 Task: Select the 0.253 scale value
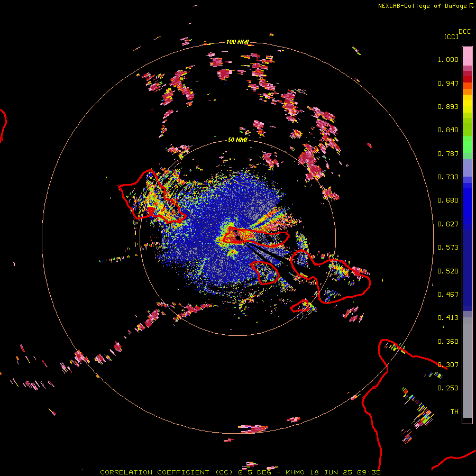[448, 388]
